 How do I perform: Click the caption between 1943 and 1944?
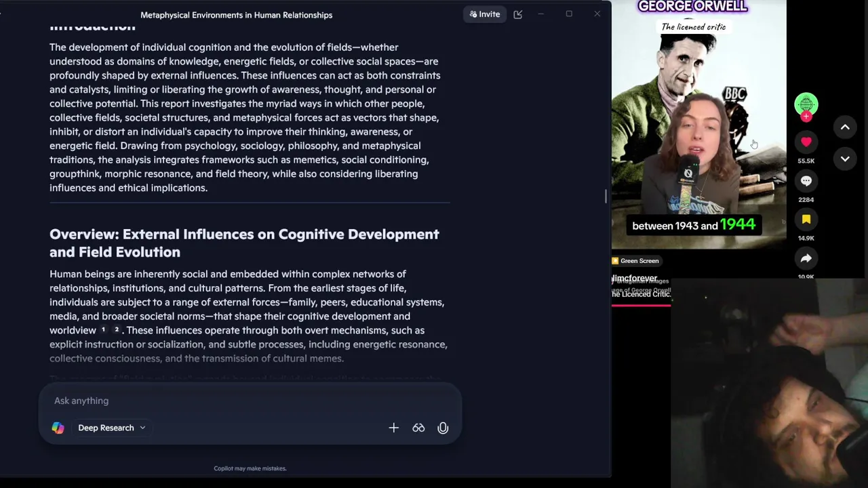point(694,225)
